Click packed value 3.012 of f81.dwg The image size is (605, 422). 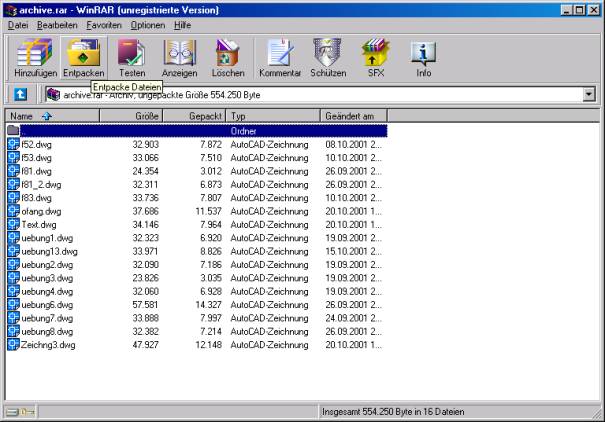click(211, 171)
